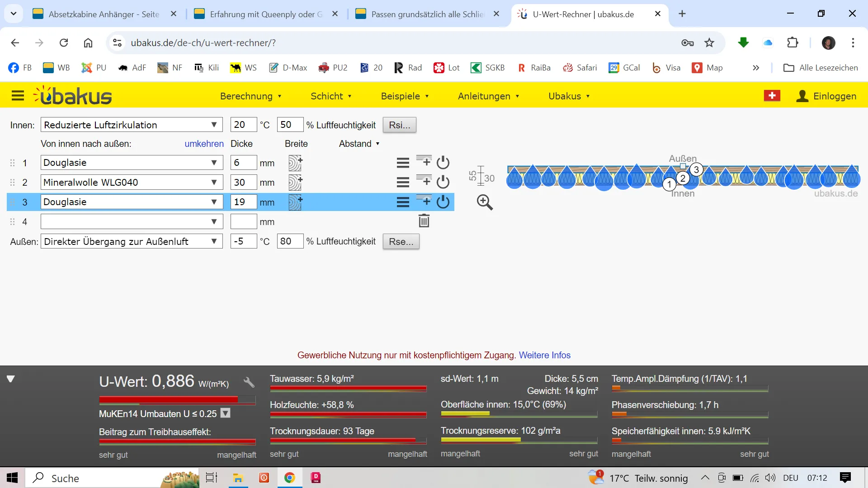Insert a layer after Douglasie layer 3
This screenshot has height=488, width=868.
pyautogui.click(x=424, y=201)
